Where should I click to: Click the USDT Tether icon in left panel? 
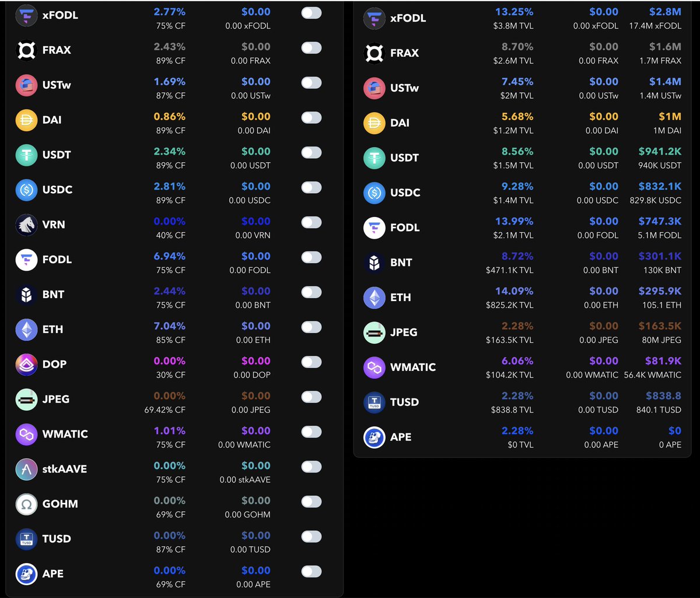[26, 155]
